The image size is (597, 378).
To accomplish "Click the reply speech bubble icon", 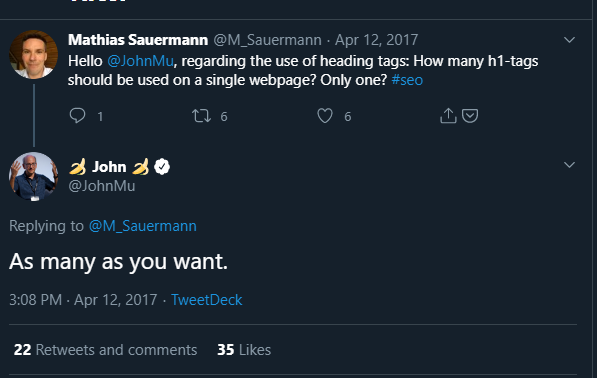I will (x=77, y=115).
